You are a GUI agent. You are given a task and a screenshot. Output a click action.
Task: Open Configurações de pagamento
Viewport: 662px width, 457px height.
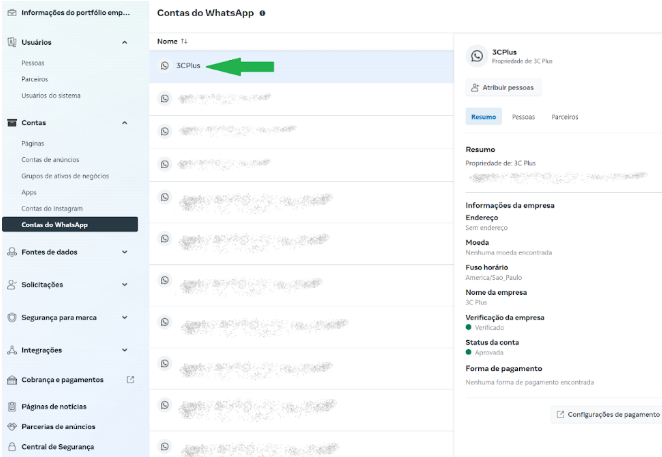(607, 414)
